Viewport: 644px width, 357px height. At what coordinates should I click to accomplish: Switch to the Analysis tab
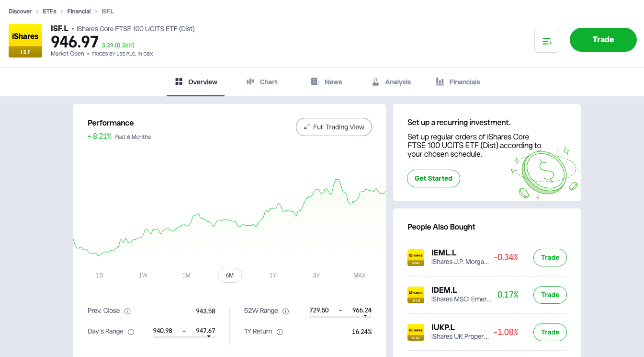pyautogui.click(x=391, y=81)
